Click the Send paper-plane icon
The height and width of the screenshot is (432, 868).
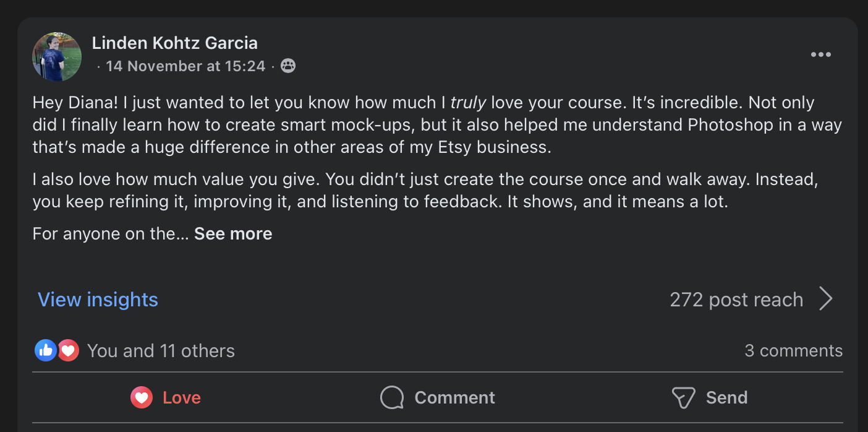point(683,397)
